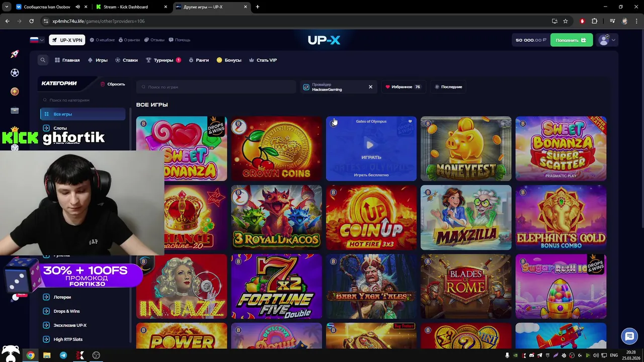
Task: Open the Последние recent filter
Action: [x=448, y=87]
